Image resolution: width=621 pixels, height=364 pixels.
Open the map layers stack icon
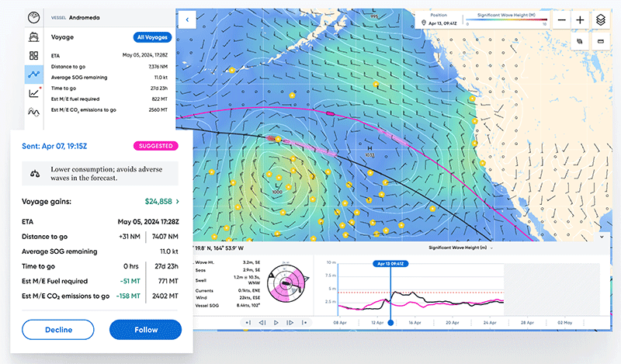tap(601, 19)
